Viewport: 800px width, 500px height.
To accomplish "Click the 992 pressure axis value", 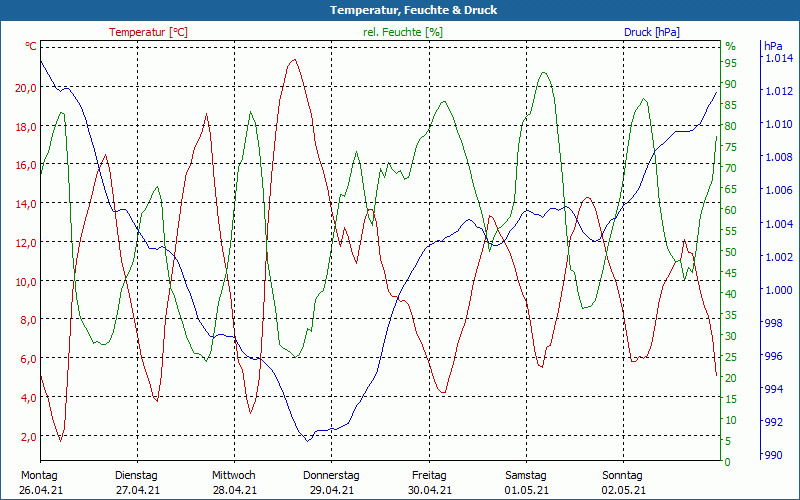I will pos(774,422).
